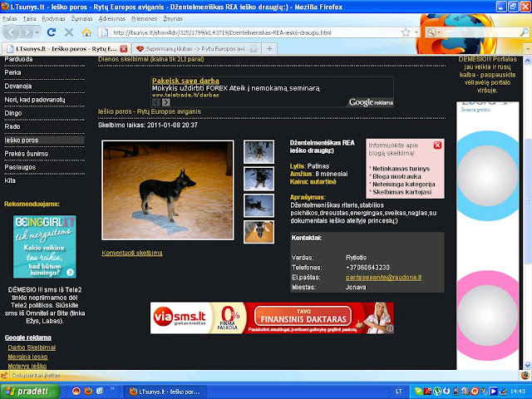Open the tab list dropdown at right

coord(528,49)
